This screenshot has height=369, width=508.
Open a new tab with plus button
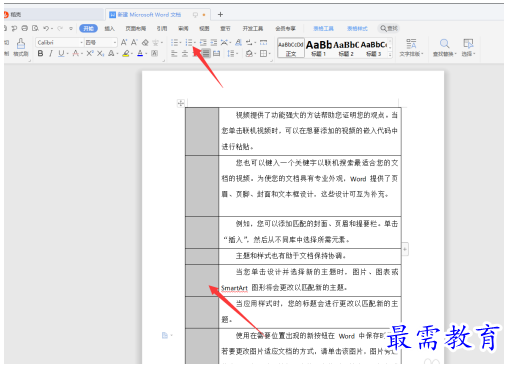click(220, 14)
